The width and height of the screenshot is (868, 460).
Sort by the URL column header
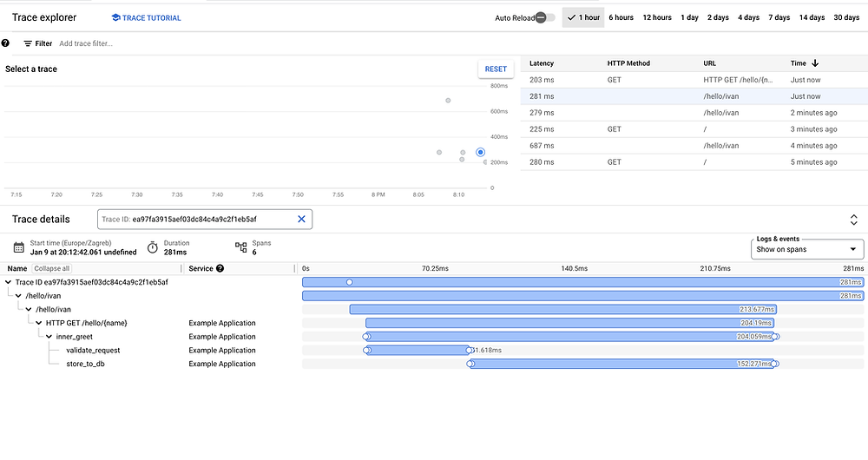pos(710,63)
